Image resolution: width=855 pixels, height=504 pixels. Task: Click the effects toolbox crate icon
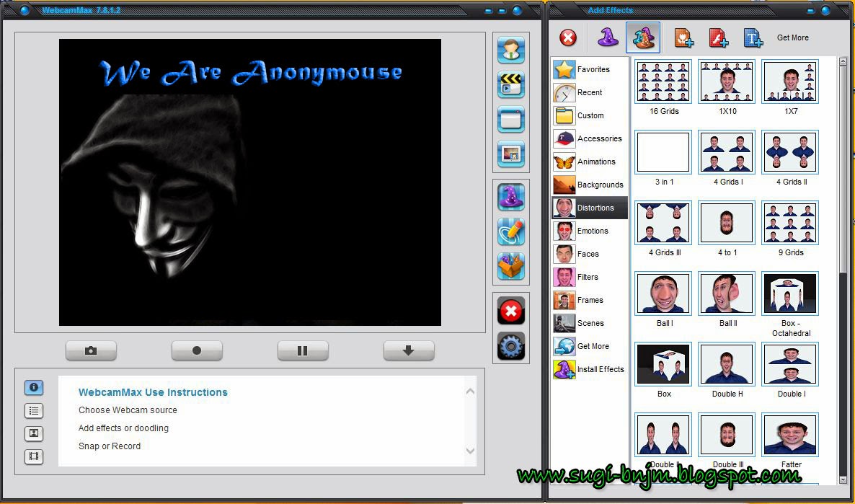click(x=511, y=266)
